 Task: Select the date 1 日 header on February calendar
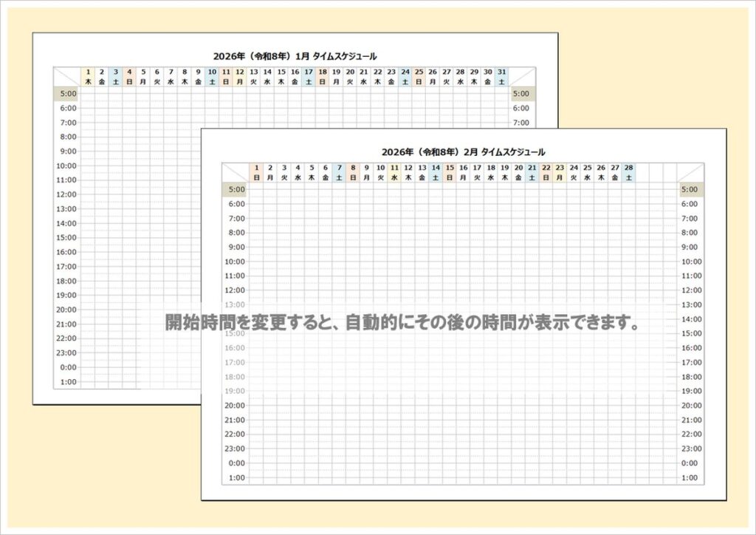click(x=256, y=172)
